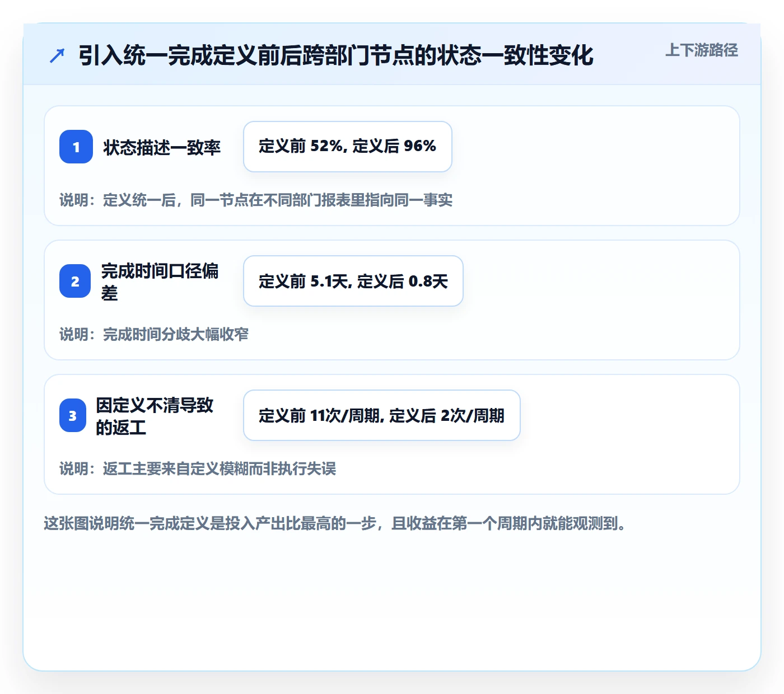
Task: Click the 状态描述一致率 heading
Action: 162,147
